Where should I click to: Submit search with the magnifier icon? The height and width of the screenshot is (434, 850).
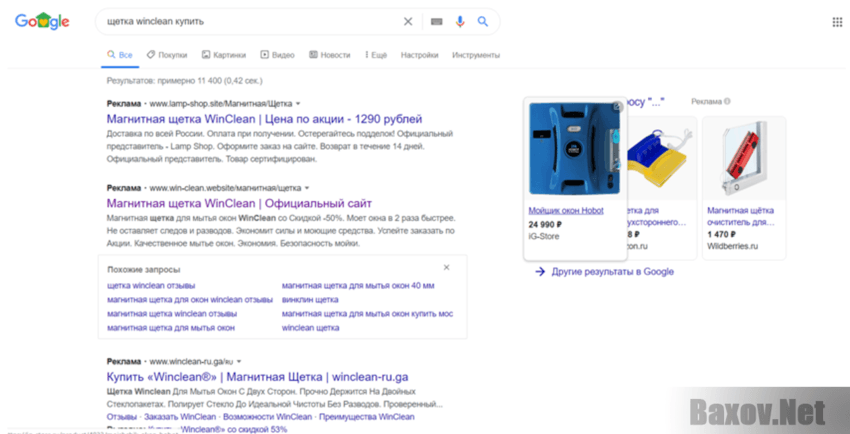[x=482, y=22]
